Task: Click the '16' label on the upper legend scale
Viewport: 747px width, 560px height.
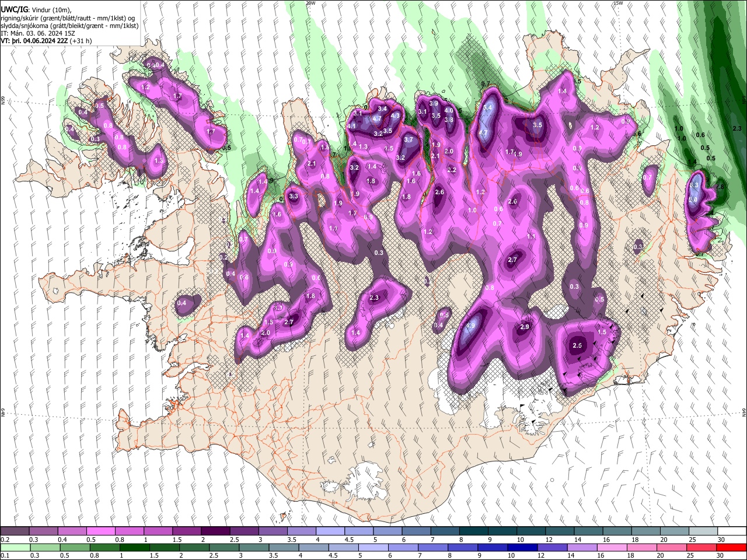Action: tap(605, 540)
